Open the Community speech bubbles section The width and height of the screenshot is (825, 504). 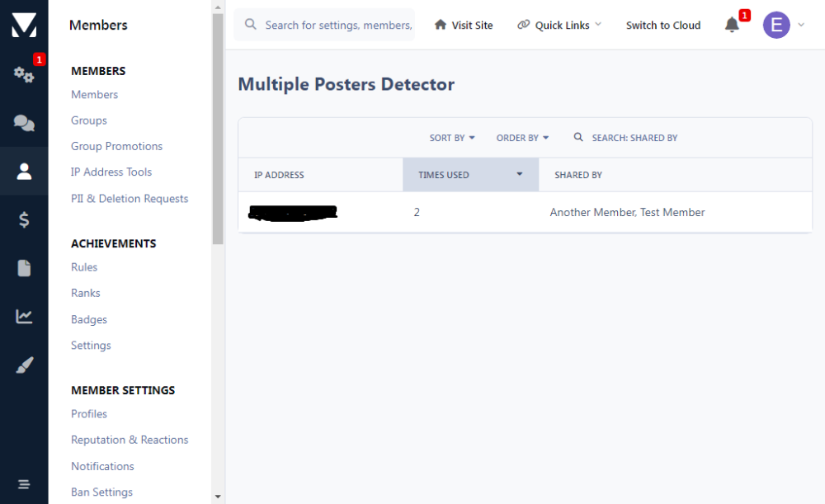[x=24, y=124]
